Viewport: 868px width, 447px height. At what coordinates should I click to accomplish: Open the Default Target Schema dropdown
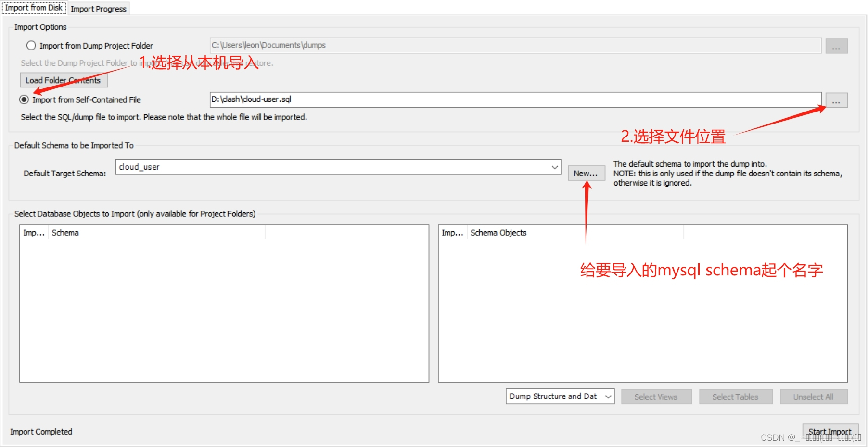554,167
